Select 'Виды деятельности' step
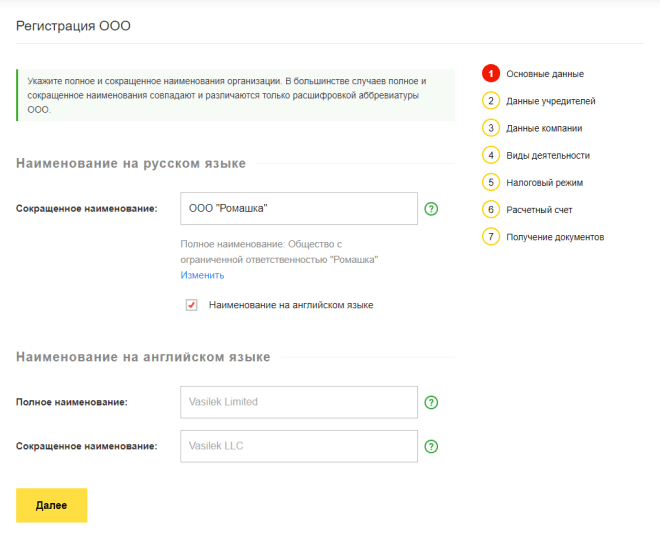 tap(548, 155)
